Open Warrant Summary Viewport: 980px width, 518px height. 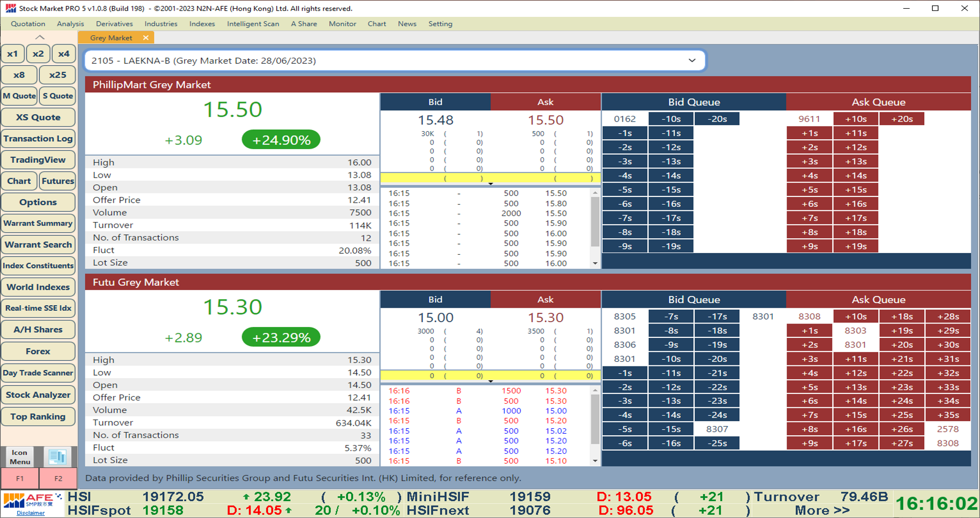38,224
